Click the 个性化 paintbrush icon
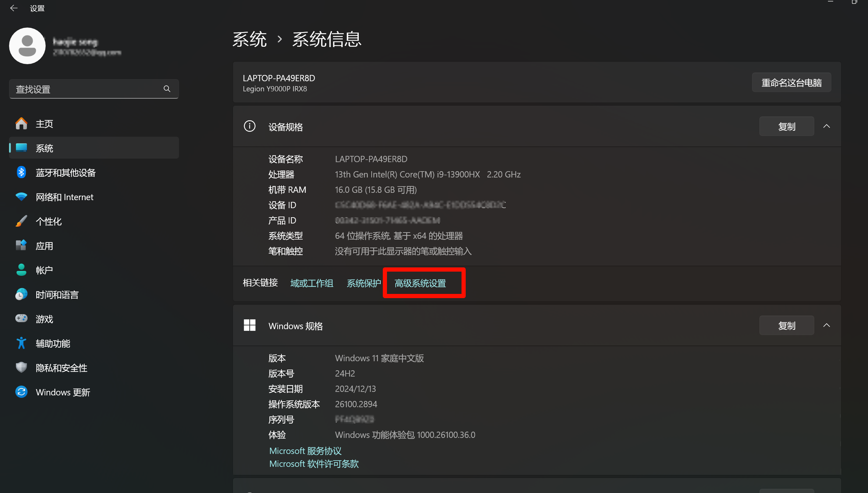 (21, 221)
